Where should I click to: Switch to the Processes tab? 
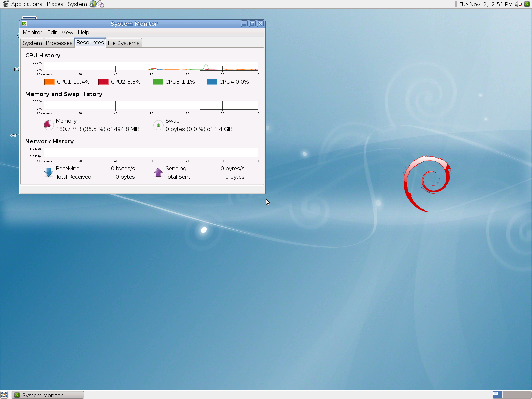[x=59, y=43]
